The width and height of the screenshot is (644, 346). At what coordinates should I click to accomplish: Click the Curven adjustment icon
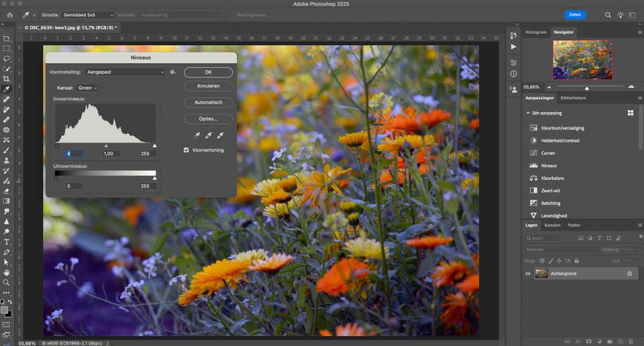(x=534, y=153)
